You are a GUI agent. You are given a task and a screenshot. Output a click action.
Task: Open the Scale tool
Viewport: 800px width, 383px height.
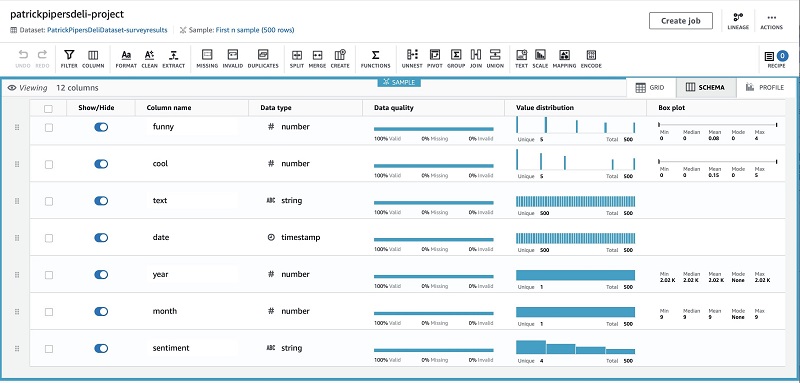(540, 58)
